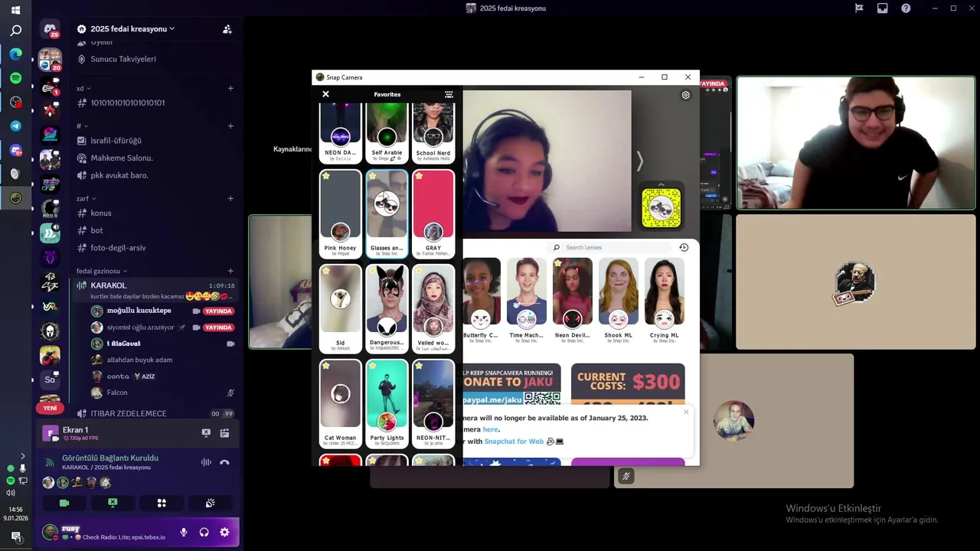The height and width of the screenshot is (551, 980).
Task: Open Telegram from the Windows taskbar
Action: point(15,126)
